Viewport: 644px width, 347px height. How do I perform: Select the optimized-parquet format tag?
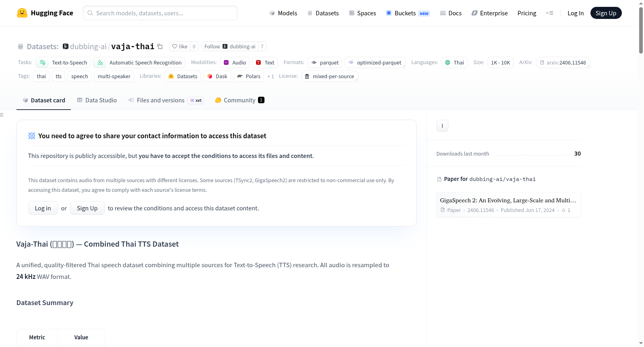coord(375,62)
